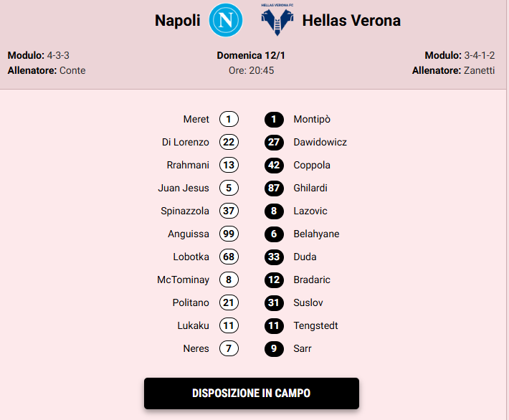Click Anguissa's number 99 badge
This screenshot has width=509, height=420.
click(229, 234)
